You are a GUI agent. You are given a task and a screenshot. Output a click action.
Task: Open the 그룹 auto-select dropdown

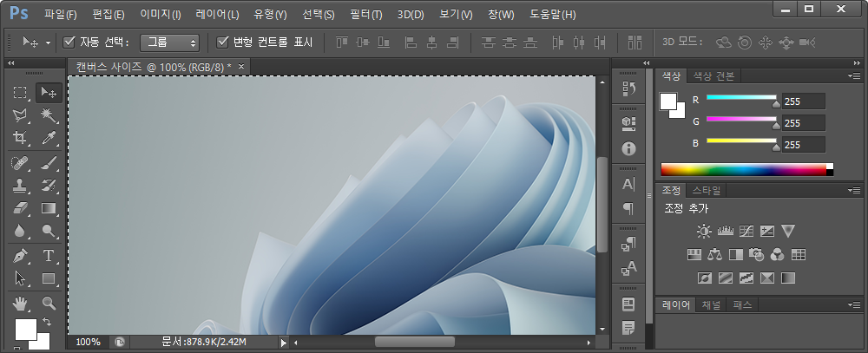169,42
